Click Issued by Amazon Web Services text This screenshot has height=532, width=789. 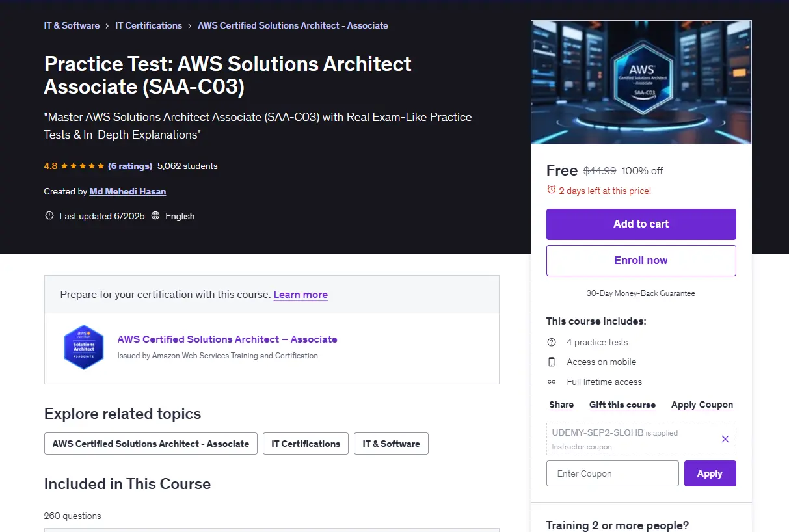point(218,356)
